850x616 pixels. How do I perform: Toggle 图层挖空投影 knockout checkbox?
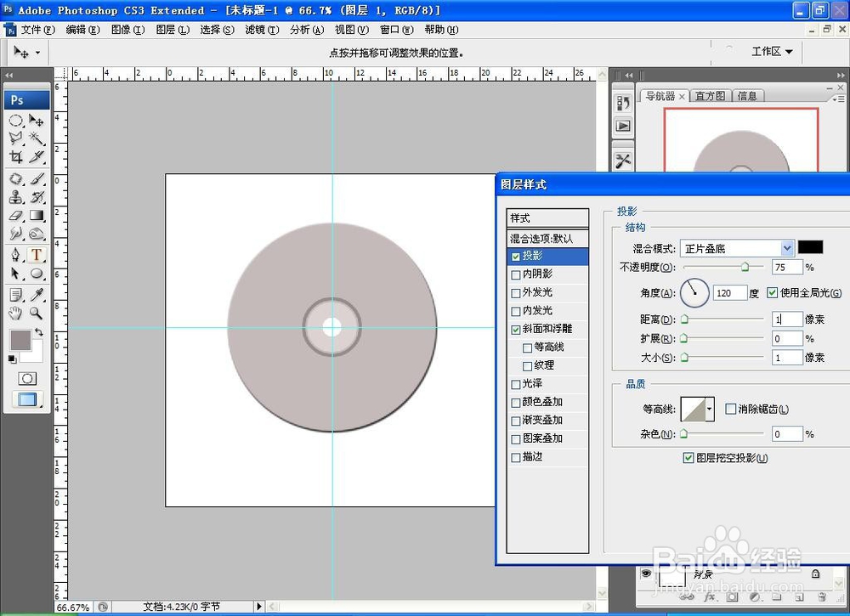[x=688, y=458]
